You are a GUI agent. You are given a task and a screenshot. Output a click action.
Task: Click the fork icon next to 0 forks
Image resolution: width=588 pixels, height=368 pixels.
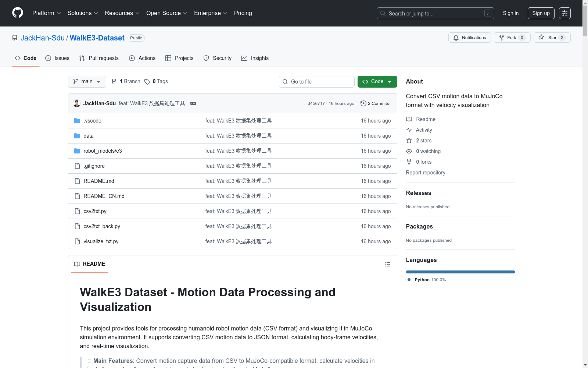coord(409,162)
